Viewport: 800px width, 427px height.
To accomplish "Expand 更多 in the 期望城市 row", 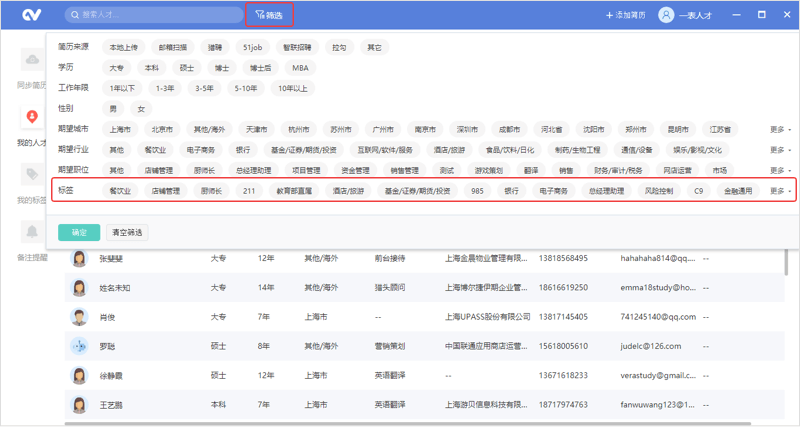I will pos(780,130).
